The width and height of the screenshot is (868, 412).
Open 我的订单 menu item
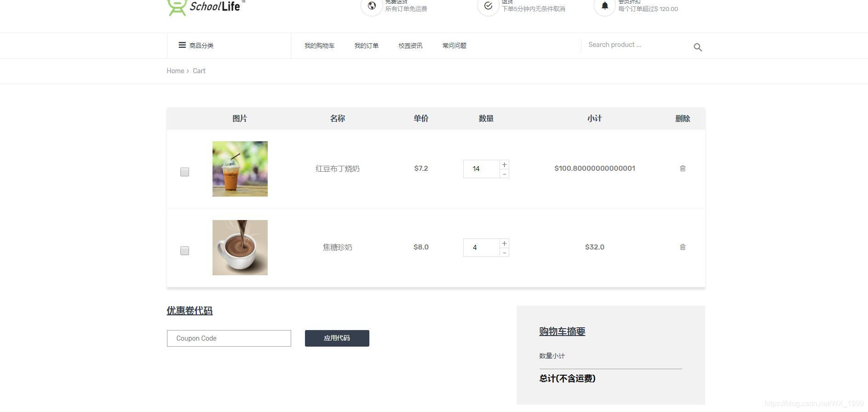[x=366, y=46]
